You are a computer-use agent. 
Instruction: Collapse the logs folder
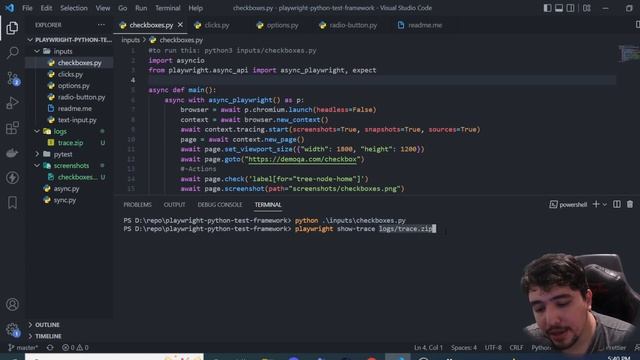tap(69, 131)
